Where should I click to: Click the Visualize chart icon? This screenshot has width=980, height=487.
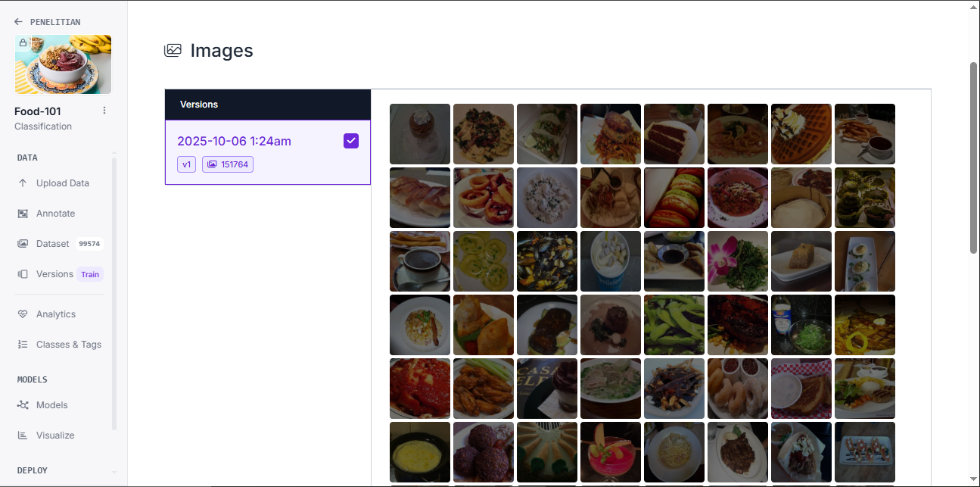point(23,435)
